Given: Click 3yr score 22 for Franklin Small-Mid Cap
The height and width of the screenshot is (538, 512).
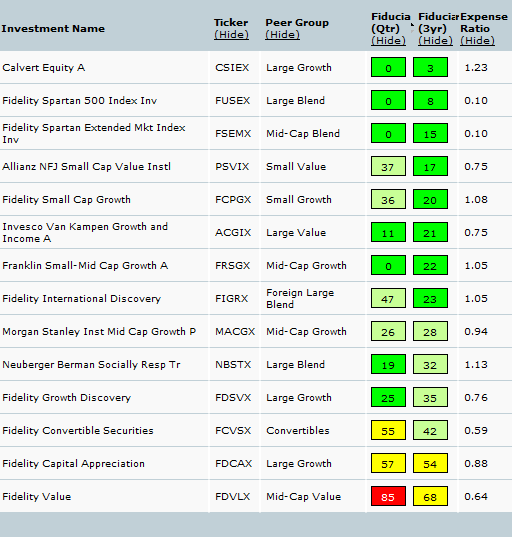Looking at the screenshot, I should (430, 265).
